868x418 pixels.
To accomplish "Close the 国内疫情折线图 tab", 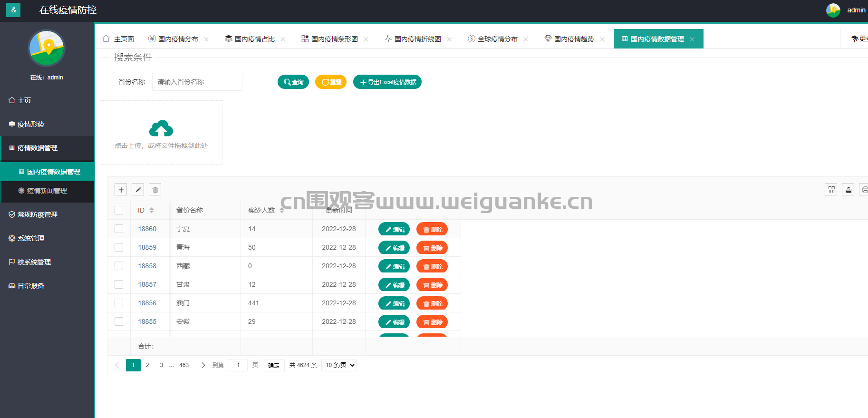I will [449, 39].
